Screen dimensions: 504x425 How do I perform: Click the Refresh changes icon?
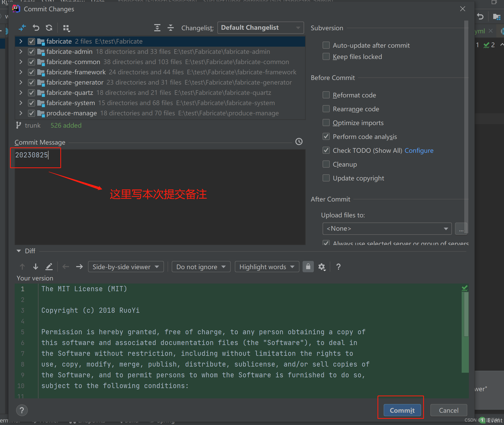click(x=49, y=28)
